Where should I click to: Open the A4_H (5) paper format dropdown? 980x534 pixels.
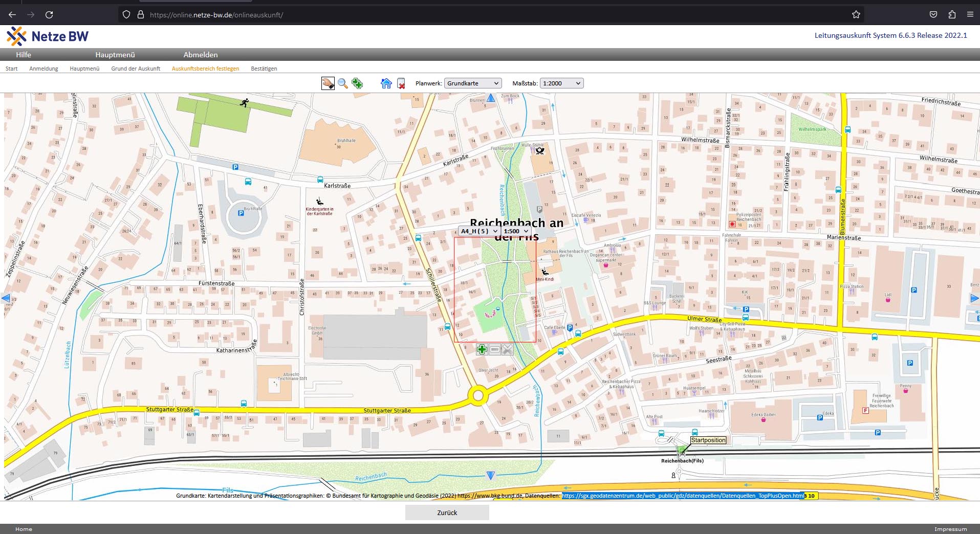click(x=479, y=231)
